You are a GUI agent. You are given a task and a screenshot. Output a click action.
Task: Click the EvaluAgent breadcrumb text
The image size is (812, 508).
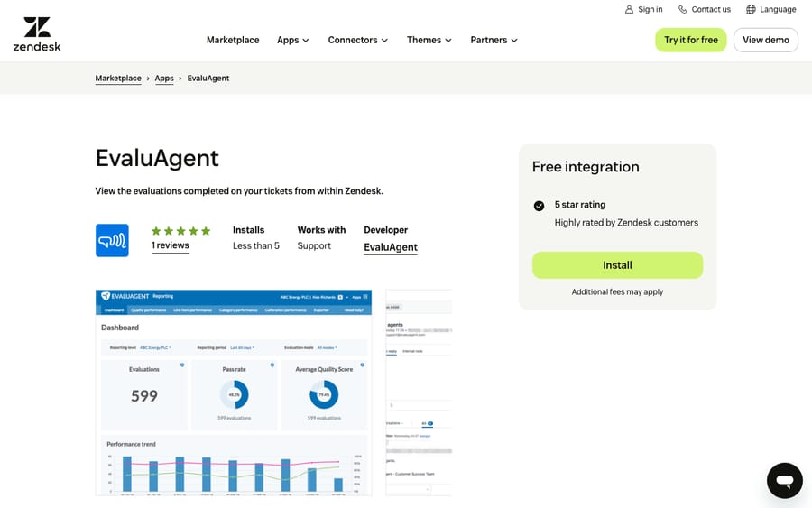[208, 79]
